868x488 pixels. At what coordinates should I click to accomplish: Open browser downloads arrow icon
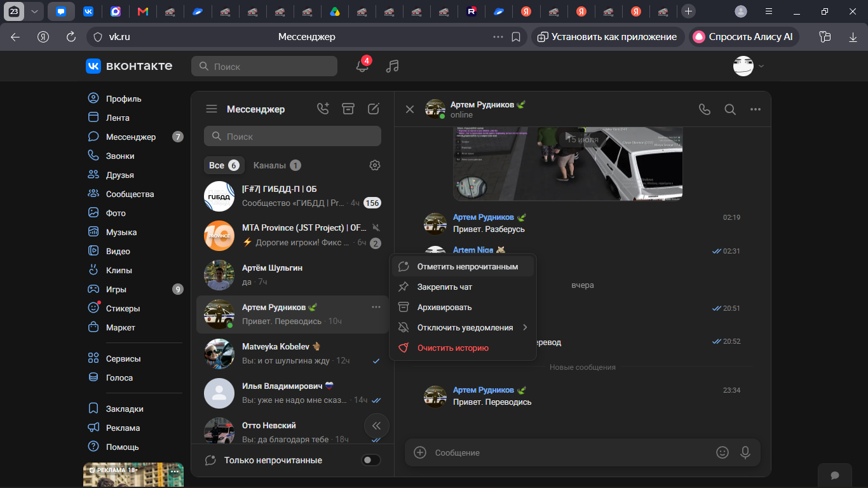pos(853,37)
